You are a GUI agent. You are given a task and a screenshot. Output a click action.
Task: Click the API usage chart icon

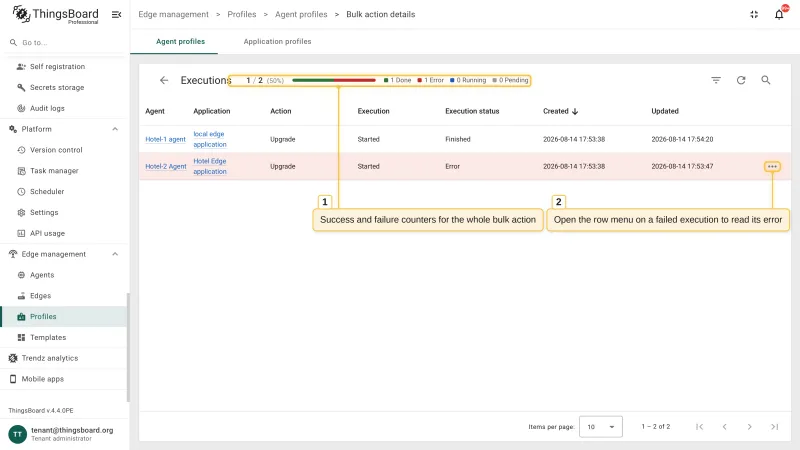(21, 233)
